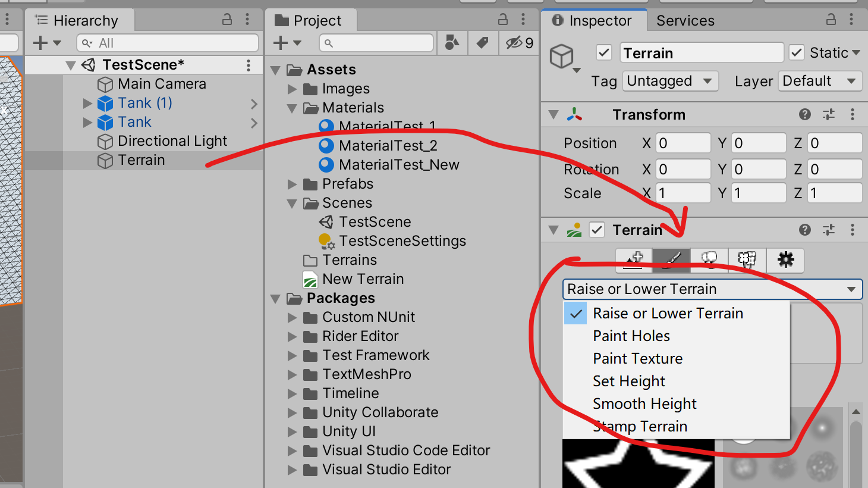
Task: Click the Position X input field
Action: click(683, 143)
